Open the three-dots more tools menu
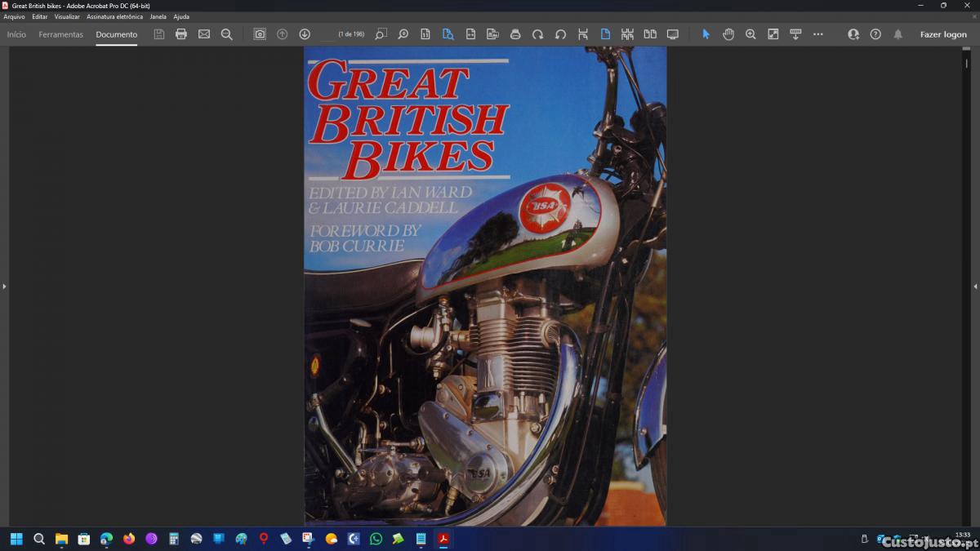 click(x=818, y=34)
